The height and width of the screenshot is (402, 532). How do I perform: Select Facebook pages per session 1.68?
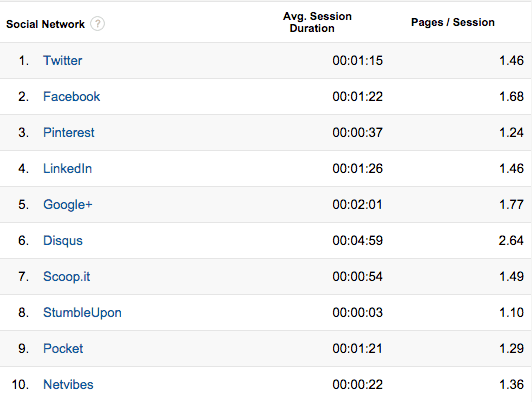click(x=511, y=97)
